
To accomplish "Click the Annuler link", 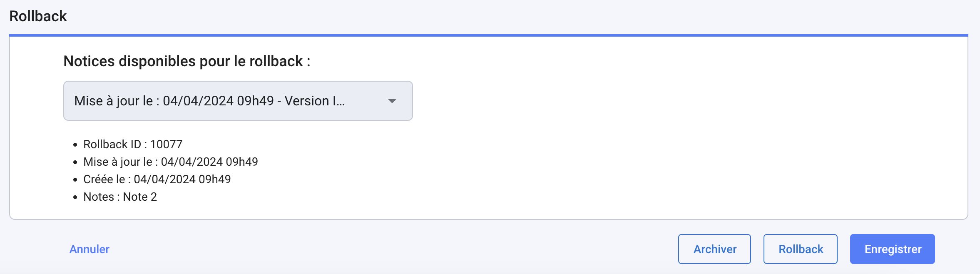I will click(x=89, y=249).
